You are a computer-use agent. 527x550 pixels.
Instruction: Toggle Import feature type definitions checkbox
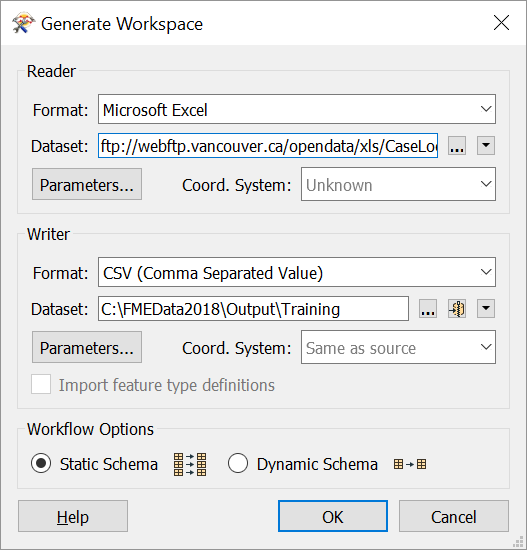[x=41, y=384]
